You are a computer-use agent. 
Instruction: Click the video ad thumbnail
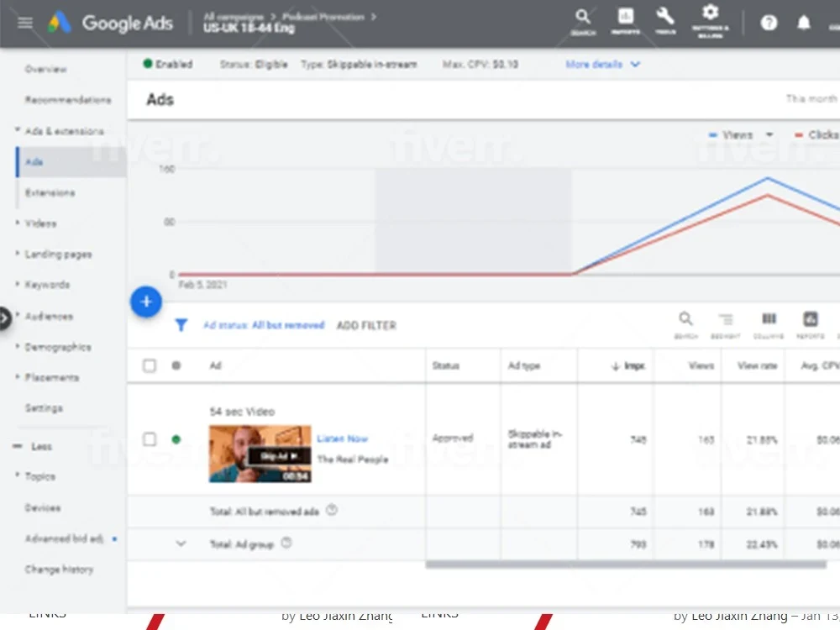[x=260, y=454]
